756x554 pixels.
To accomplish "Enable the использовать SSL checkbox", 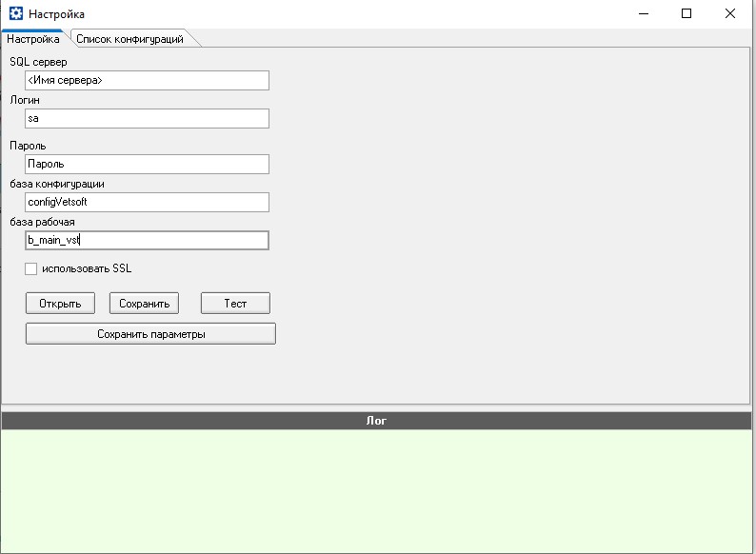I will tap(31, 269).
